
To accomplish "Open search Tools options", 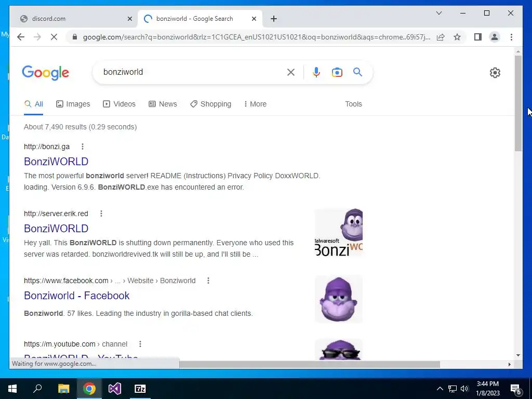I will point(353,104).
